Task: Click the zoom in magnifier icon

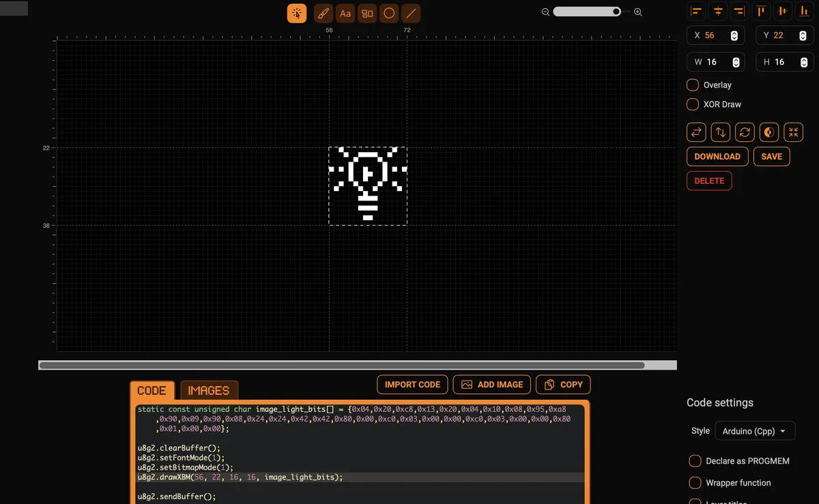Action: tap(638, 12)
